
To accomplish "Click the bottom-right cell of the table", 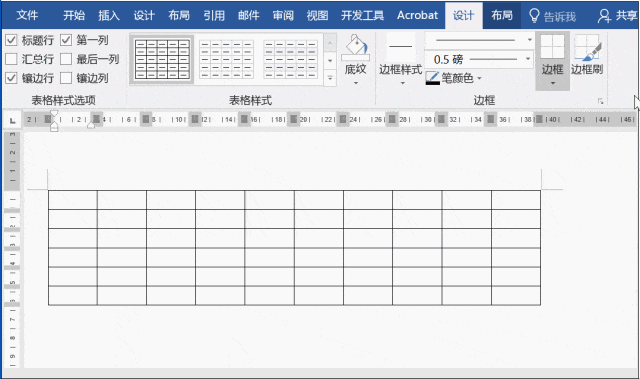I will [x=516, y=295].
